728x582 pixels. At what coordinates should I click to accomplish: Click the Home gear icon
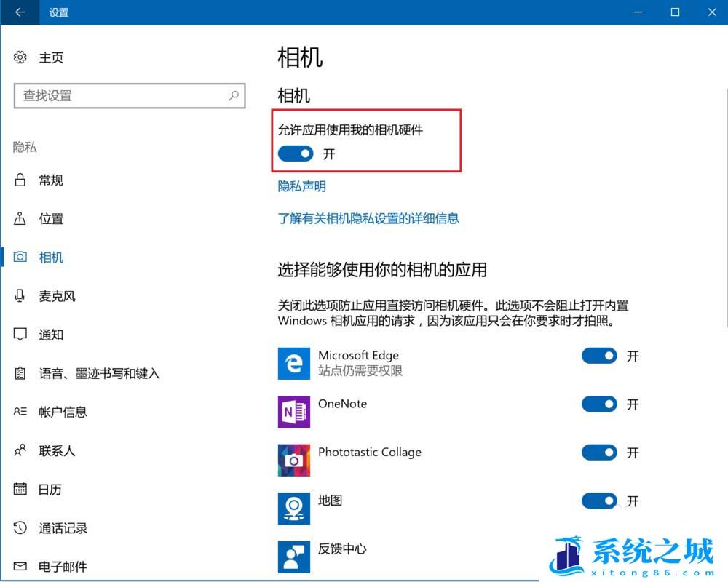click(20, 57)
